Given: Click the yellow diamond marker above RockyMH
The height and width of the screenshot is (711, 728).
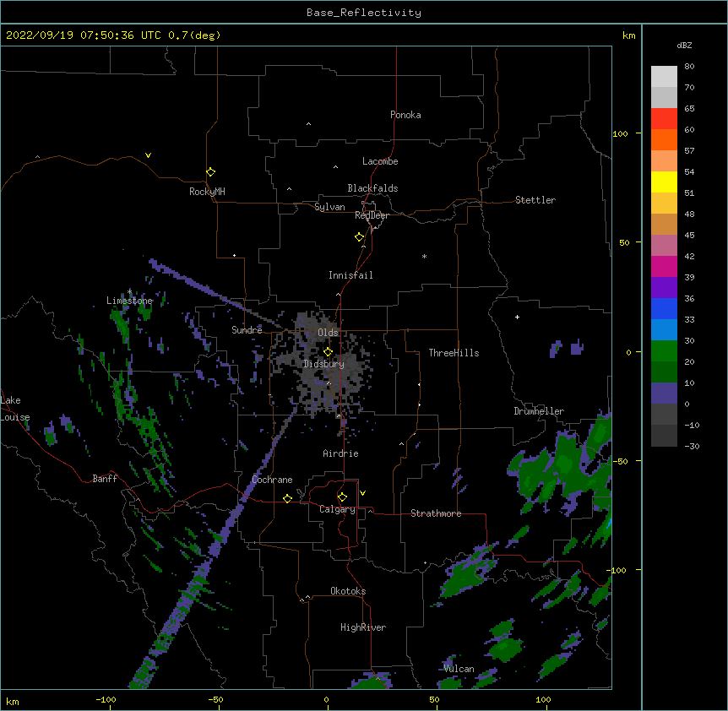Looking at the screenshot, I should [x=210, y=172].
